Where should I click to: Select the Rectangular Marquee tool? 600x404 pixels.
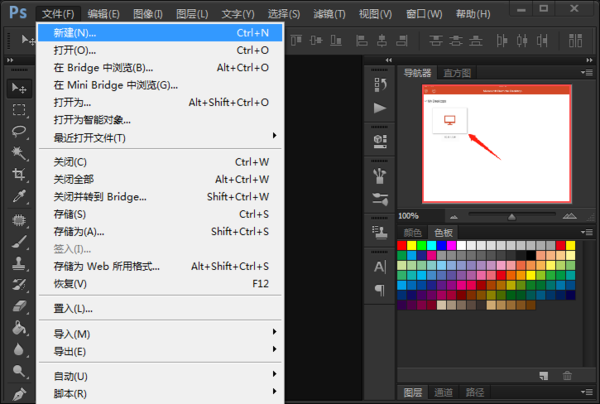click(19, 110)
